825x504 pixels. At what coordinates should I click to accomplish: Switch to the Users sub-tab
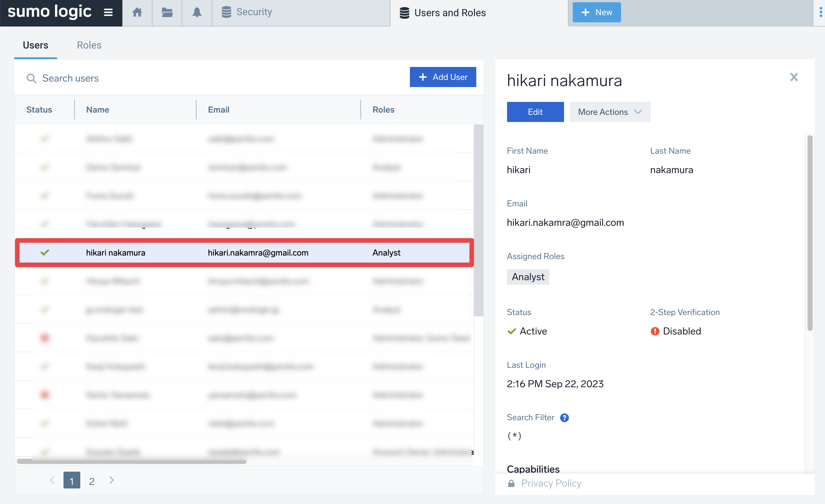pyautogui.click(x=36, y=45)
